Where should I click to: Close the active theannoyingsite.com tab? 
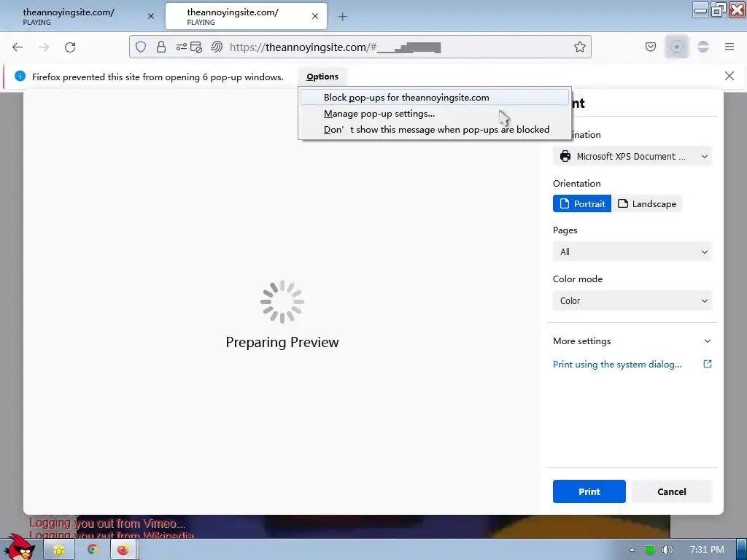[315, 16]
